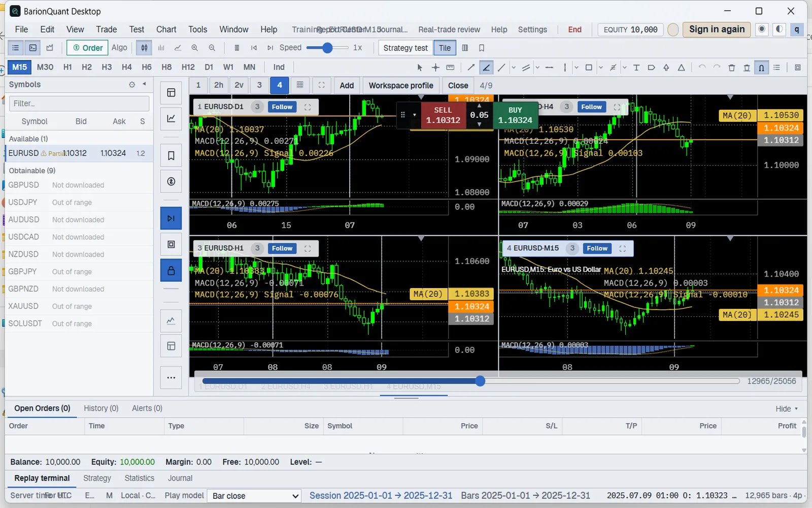Toggle Follow on EURUSD-D1 chart
This screenshot has width=812, height=508.
[282, 107]
